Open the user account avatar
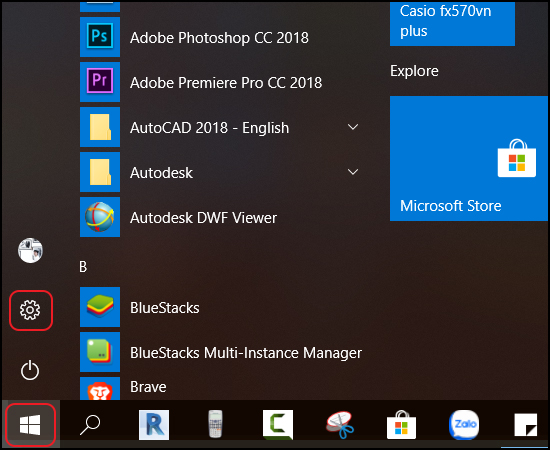Screen dimensions: 550x450 tap(31, 250)
